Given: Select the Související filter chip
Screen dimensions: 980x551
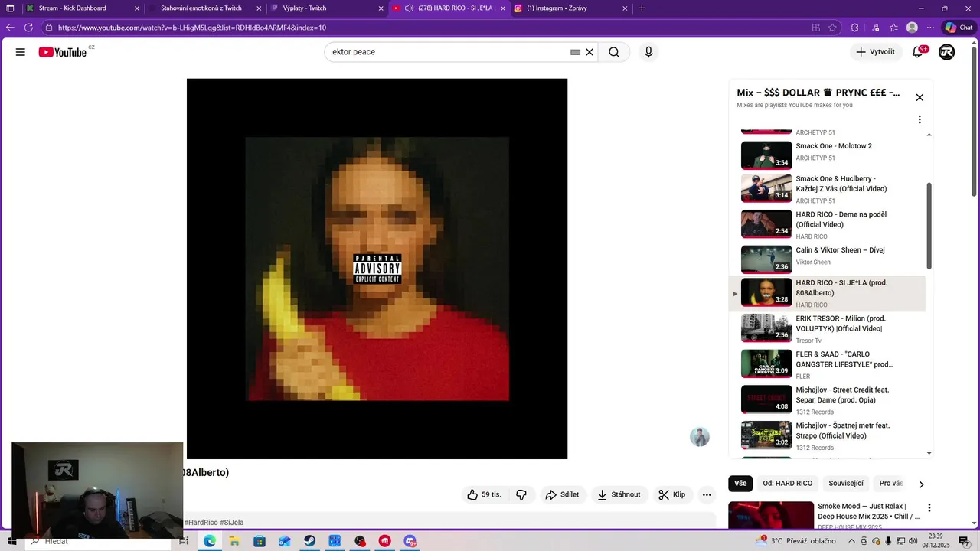Looking at the screenshot, I should click(846, 484).
